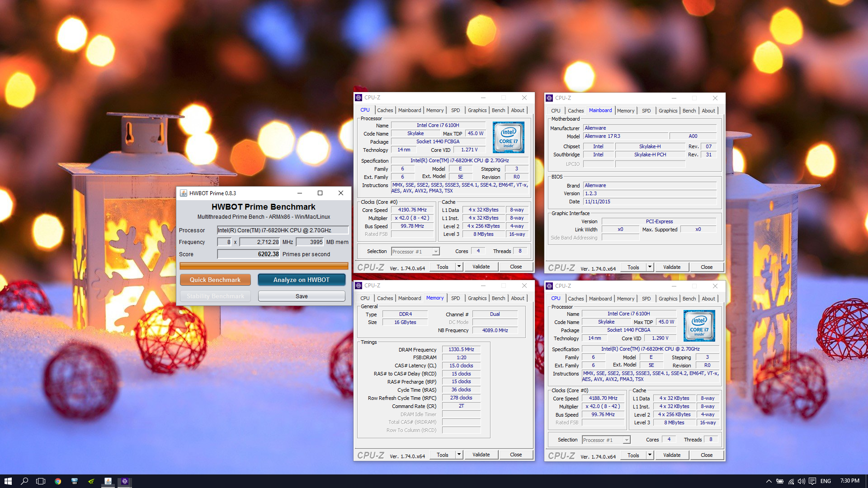The image size is (868, 488).
Task: Click Intel Core i7 logo in bottom-right CPU-Z
Action: tap(699, 325)
